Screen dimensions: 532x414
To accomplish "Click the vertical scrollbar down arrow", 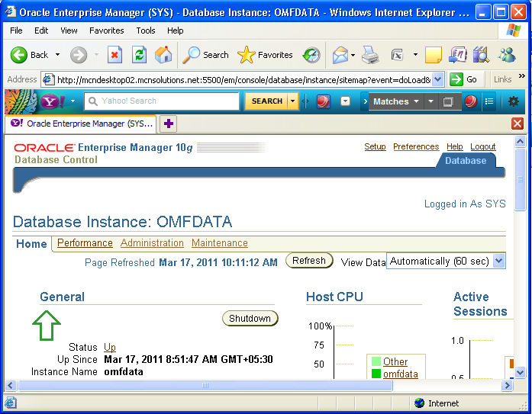I will pyautogui.click(x=520, y=373).
